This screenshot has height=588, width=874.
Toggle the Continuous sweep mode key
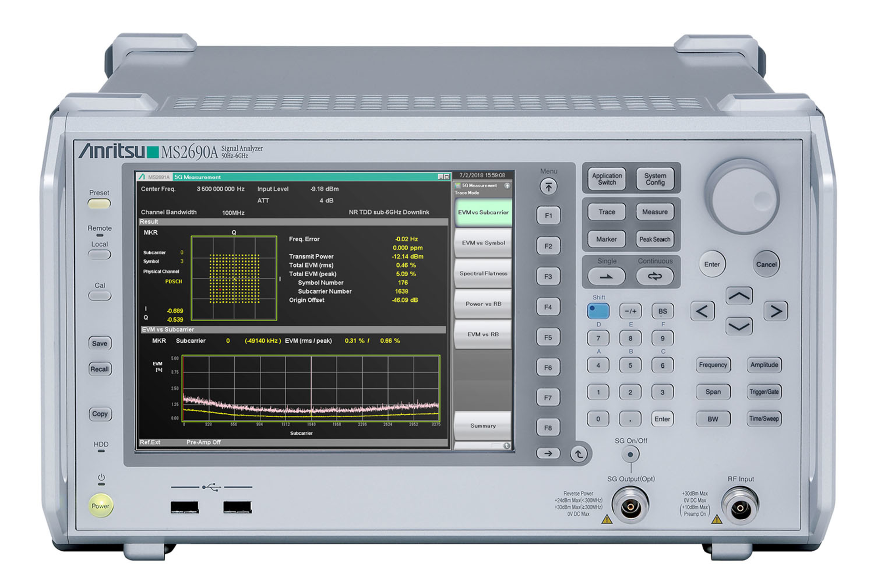(x=655, y=276)
